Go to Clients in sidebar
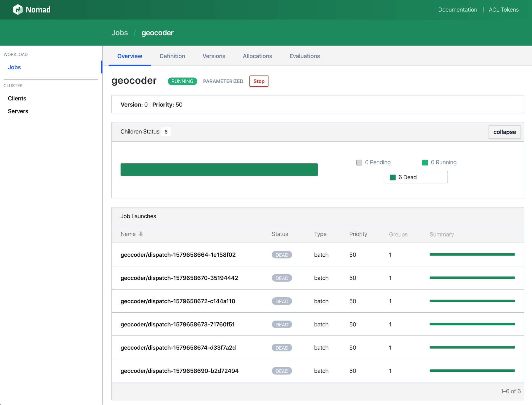Image resolution: width=532 pixels, height=405 pixels. (17, 98)
